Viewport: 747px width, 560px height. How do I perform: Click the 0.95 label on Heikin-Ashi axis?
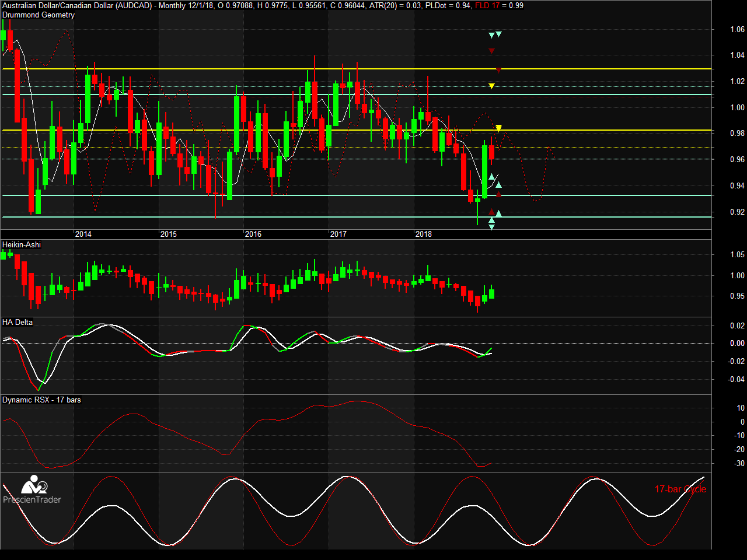tap(737, 296)
